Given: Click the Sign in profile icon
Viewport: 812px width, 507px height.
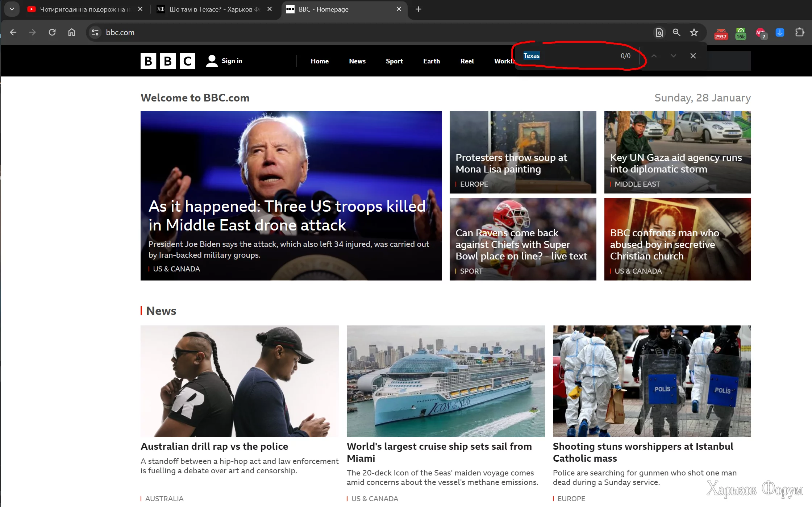Looking at the screenshot, I should click(x=212, y=61).
